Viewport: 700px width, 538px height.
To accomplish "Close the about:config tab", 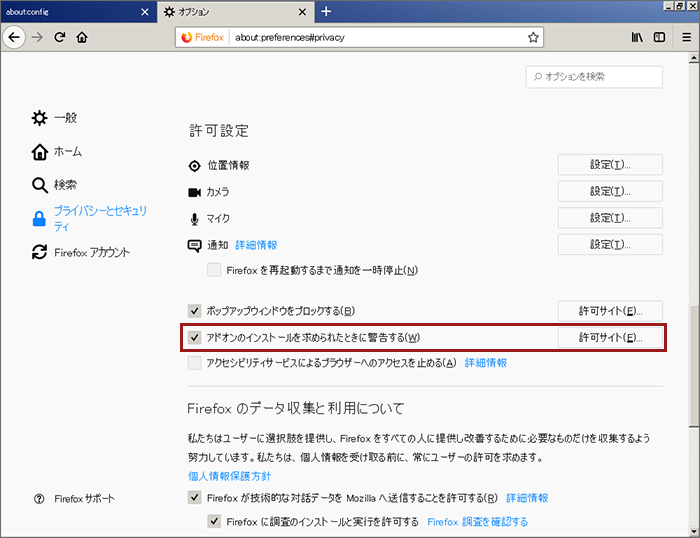I will (x=145, y=12).
